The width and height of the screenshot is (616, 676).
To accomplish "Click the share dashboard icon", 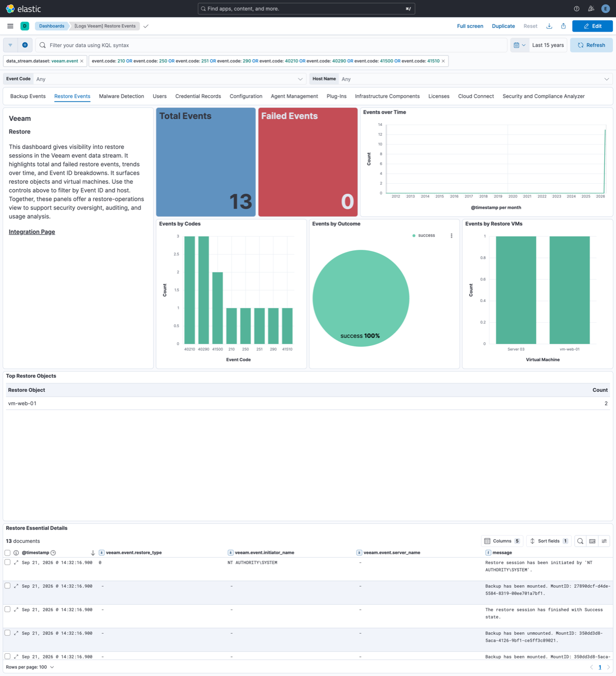I will click(563, 26).
